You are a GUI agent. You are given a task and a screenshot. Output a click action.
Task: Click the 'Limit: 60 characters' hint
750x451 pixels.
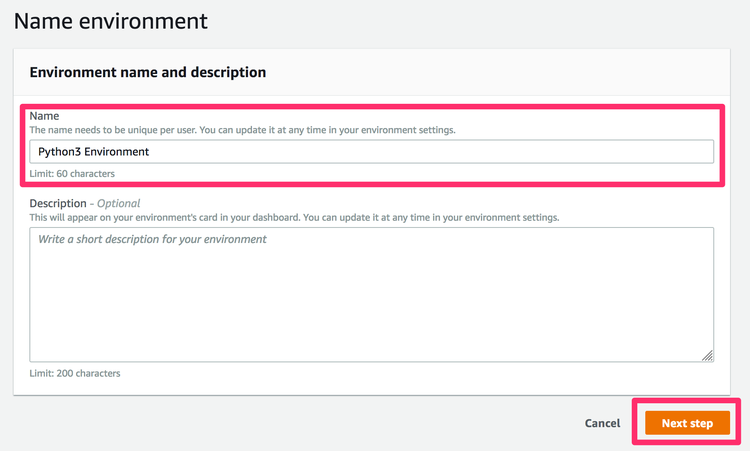[72, 174]
